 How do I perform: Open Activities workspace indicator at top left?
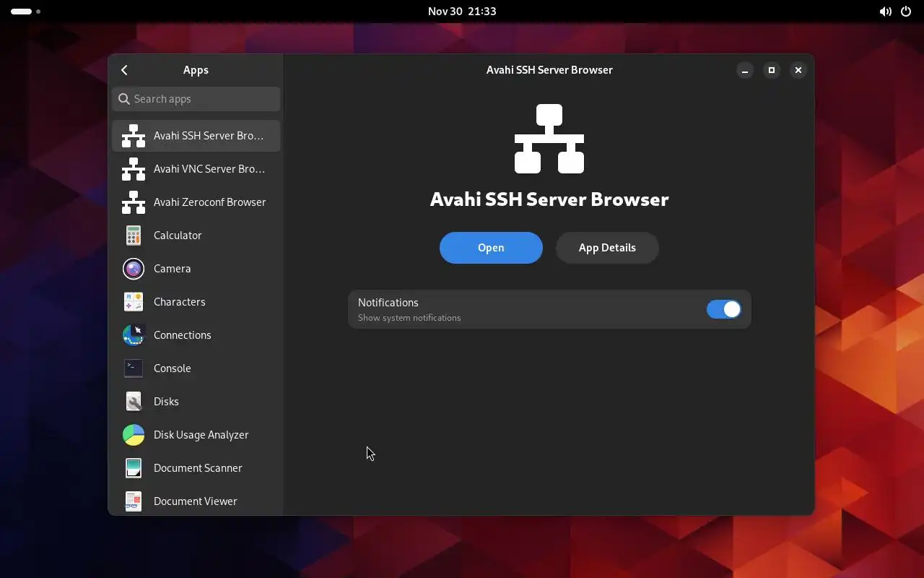click(25, 12)
